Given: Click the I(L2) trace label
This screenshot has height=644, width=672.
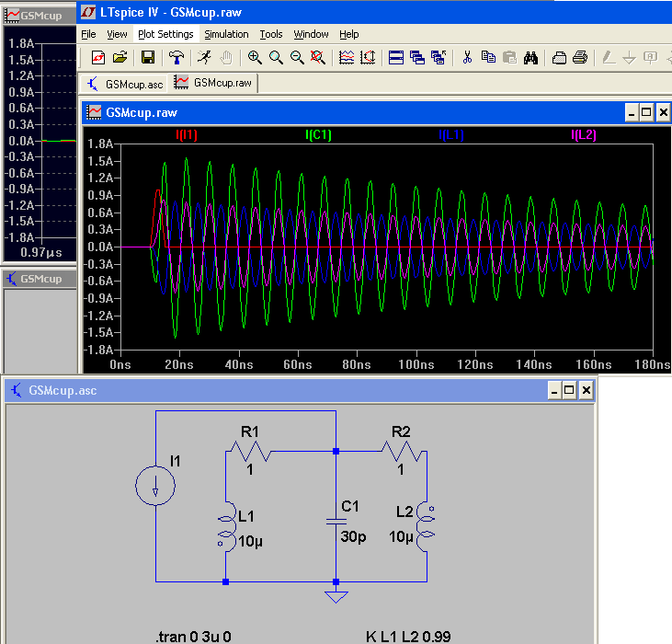Looking at the screenshot, I should point(584,135).
